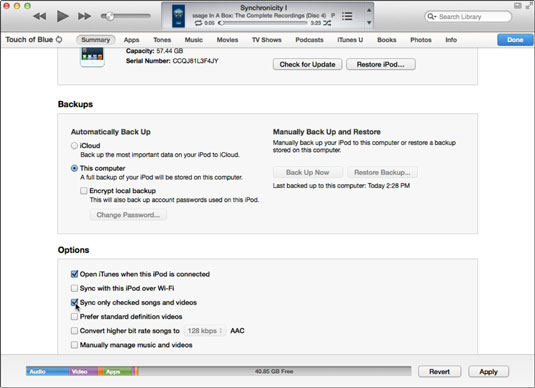Click the blue Done button
The height and width of the screenshot is (388, 535).
[515, 40]
